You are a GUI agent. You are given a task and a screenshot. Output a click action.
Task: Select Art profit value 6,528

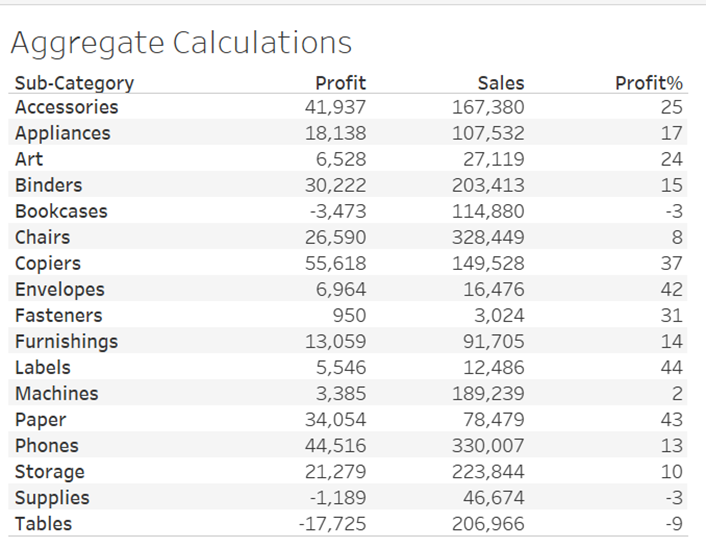click(x=340, y=159)
